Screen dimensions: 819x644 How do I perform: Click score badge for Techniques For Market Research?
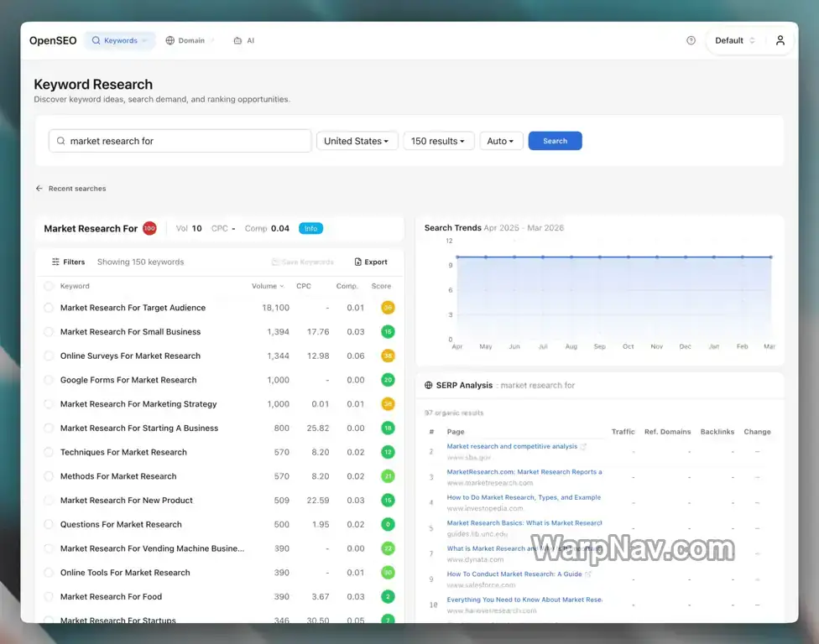point(388,452)
